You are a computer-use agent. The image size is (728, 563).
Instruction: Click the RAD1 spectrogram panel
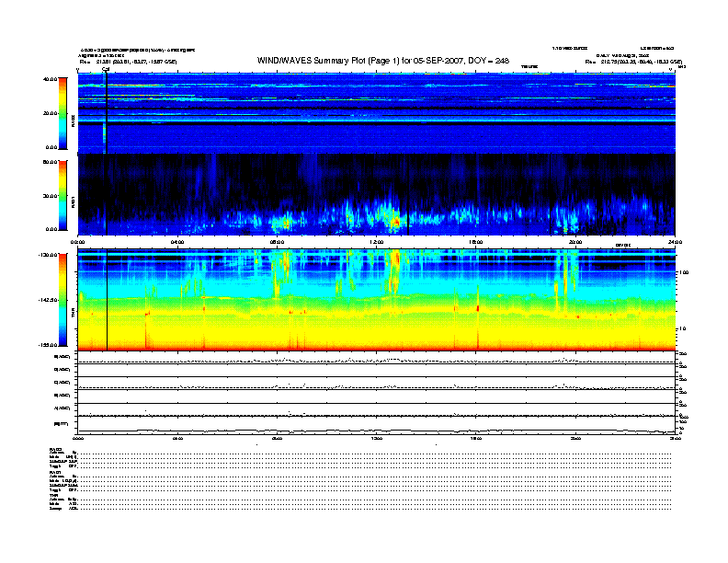click(377, 195)
